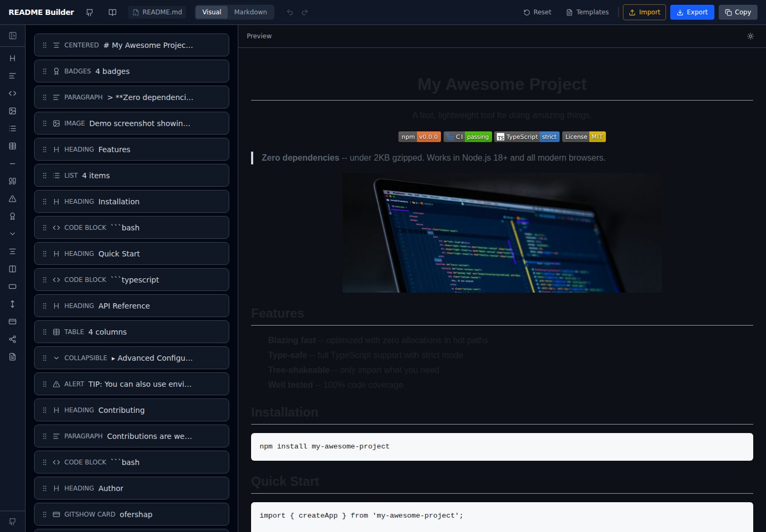Insert an alert block with the triangle icon
The width and height of the screenshot is (766, 532).
(x=13, y=199)
